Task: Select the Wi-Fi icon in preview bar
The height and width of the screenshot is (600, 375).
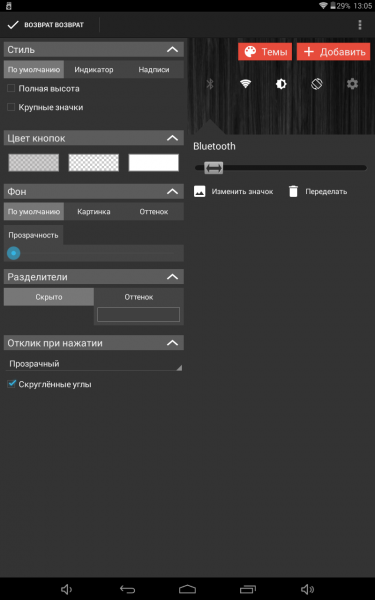Action: (x=245, y=84)
